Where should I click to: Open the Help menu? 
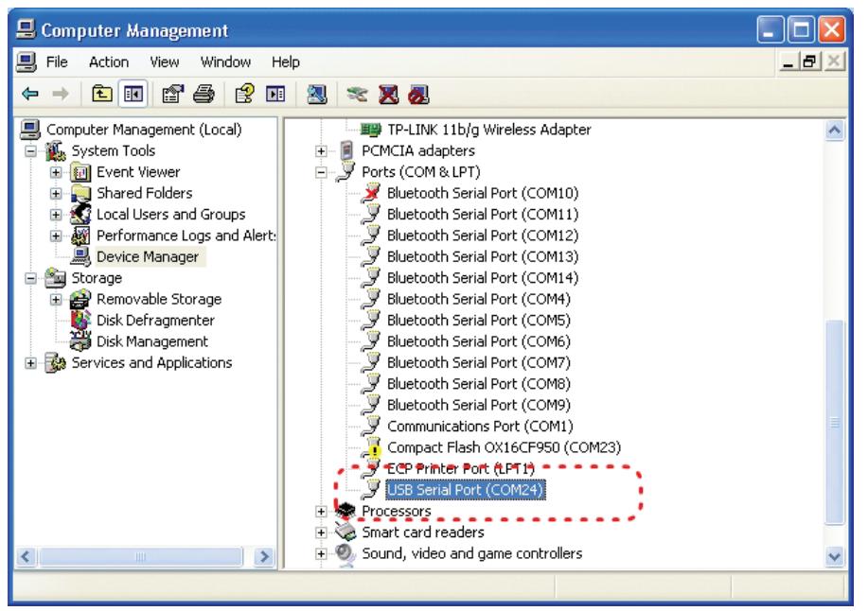[x=286, y=61]
